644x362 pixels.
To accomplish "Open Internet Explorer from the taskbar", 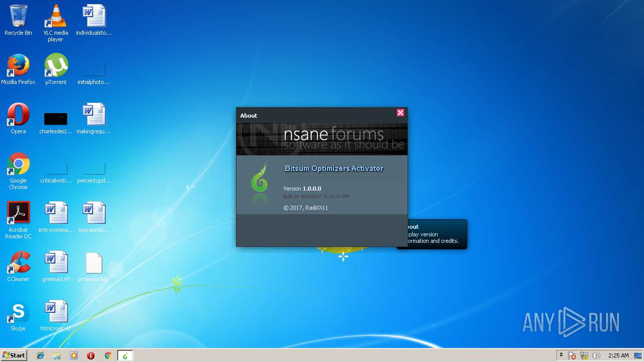I will (x=40, y=355).
